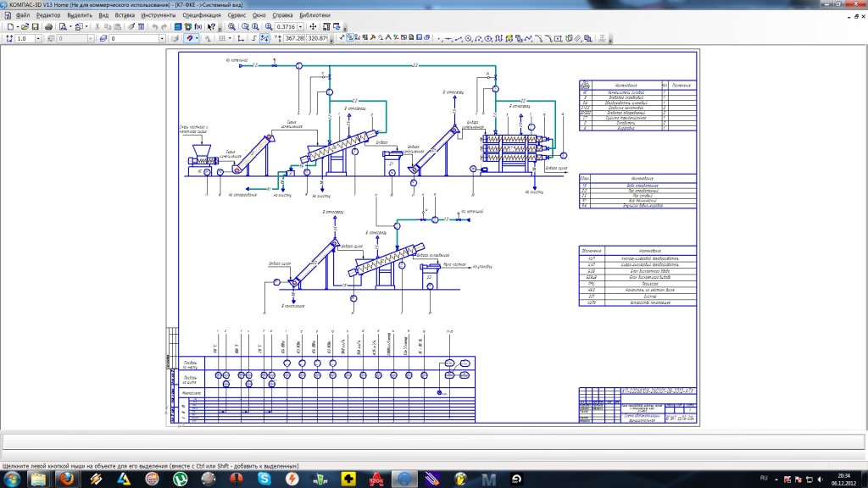
Task: Select the fillet tool
Action: click(x=549, y=39)
